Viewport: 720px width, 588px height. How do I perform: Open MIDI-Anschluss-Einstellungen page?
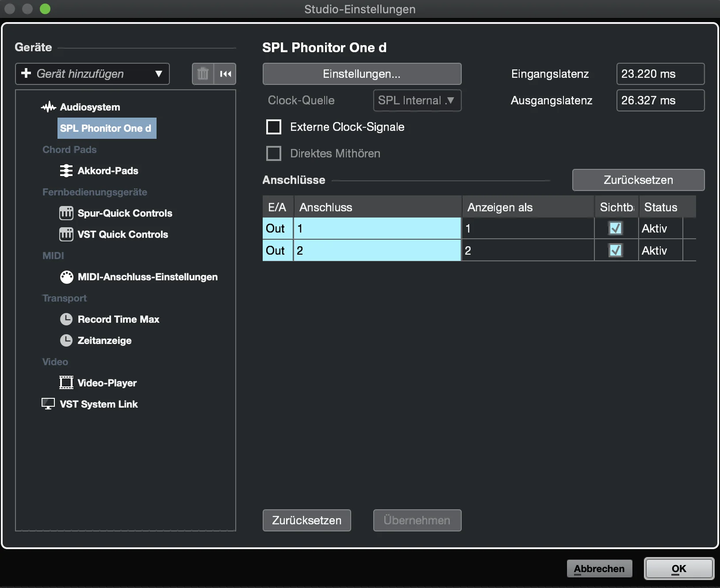tap(148, 277)
